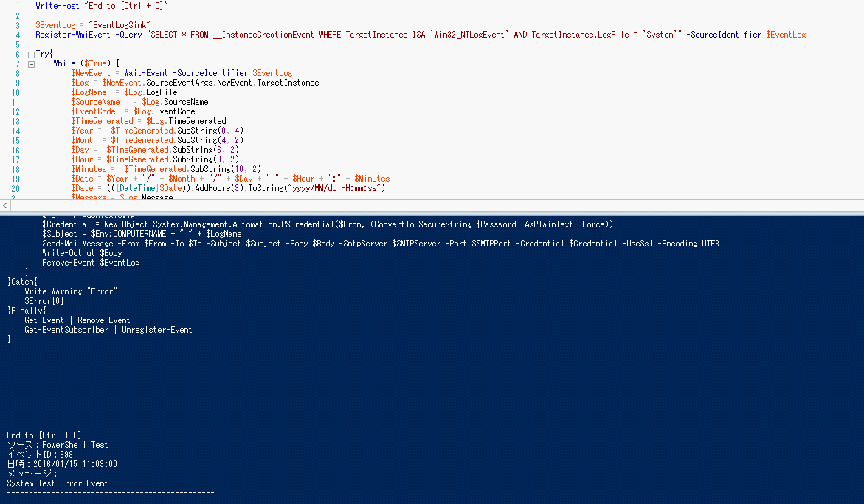This screenshot has width=864, height=504.
Task: Click $Env:COMPUTERNAME in the console pane
Action: 128,234
